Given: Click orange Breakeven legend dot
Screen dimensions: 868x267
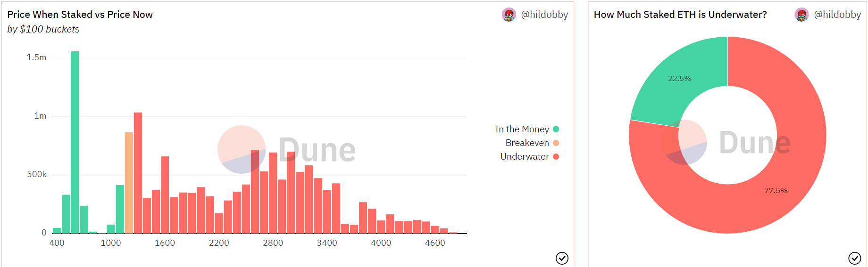Looking at the screenshot, I should pyautogui.click(x=556, y=143).
